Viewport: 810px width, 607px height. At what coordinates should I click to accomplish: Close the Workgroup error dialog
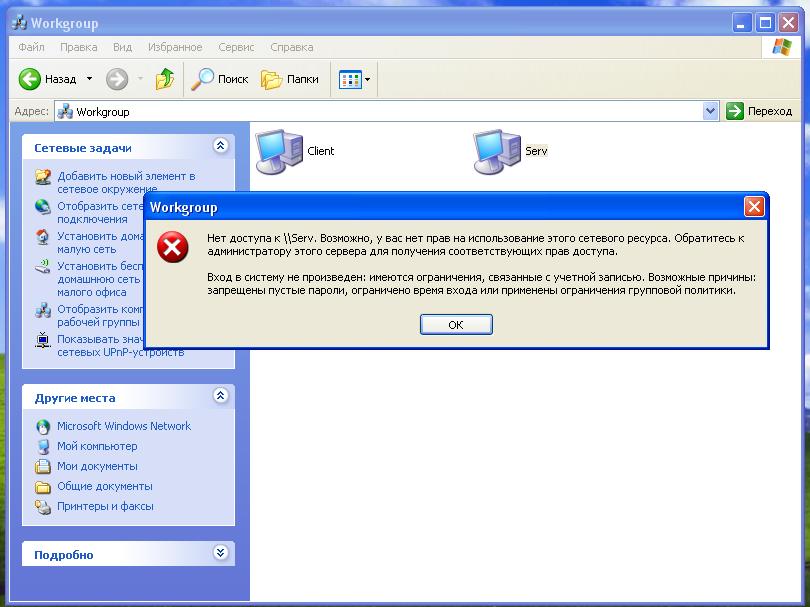(x=754, y=207)
